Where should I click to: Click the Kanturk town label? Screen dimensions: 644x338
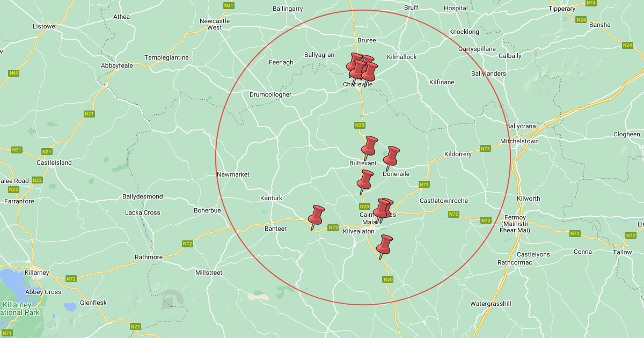[x=271, y=198]
